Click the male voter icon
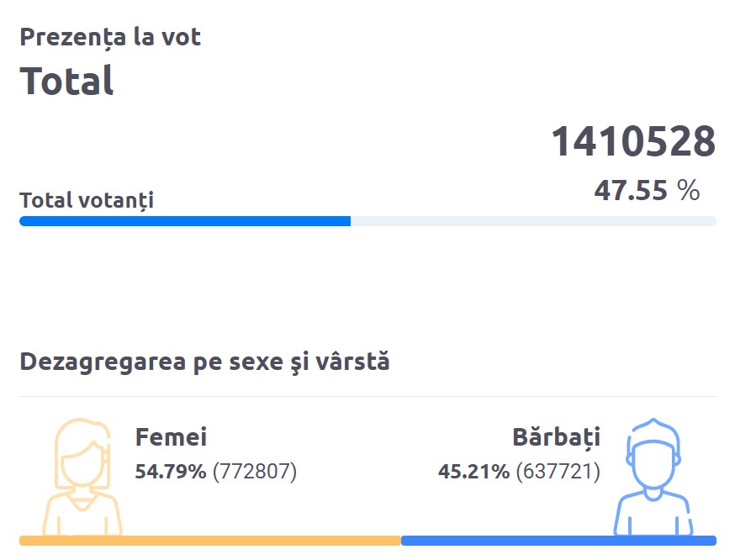The width and height of the screenshot is (735, 560). 653,477
